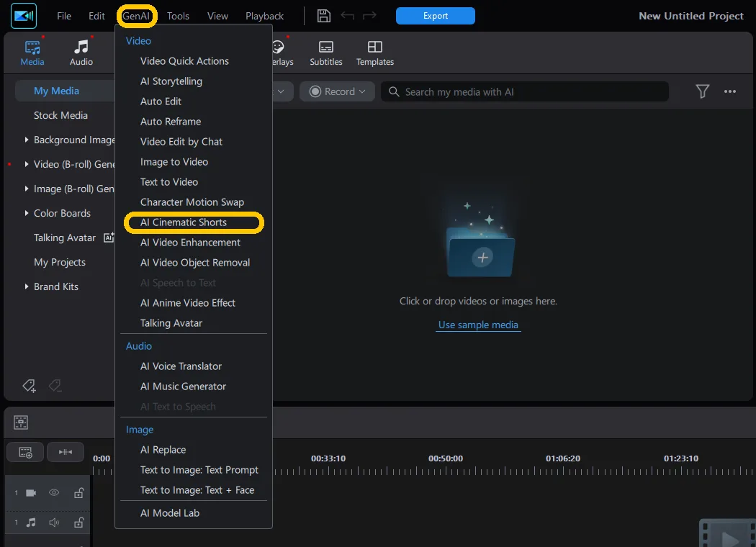756x547 pixels.
Task: Open the Audio room tab
Action: pos(81,53)
